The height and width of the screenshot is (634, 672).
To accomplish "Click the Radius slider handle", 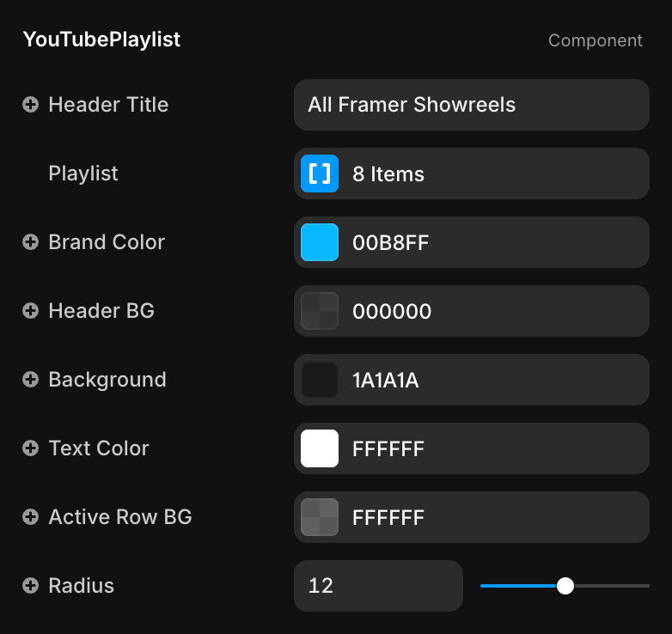I will [x=565, y=586].
